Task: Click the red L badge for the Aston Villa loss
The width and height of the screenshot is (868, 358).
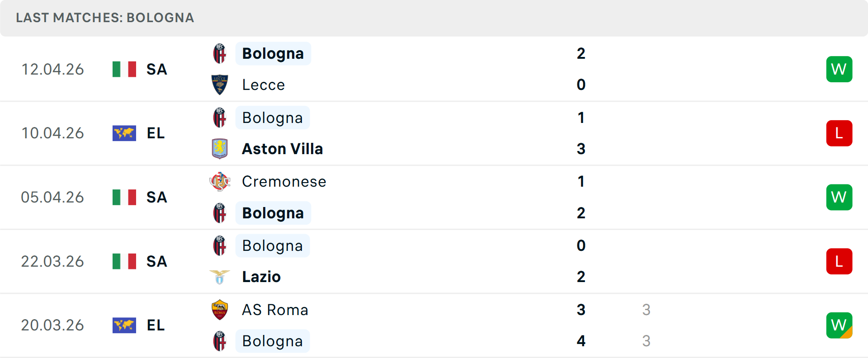Action: click(839, 133)
